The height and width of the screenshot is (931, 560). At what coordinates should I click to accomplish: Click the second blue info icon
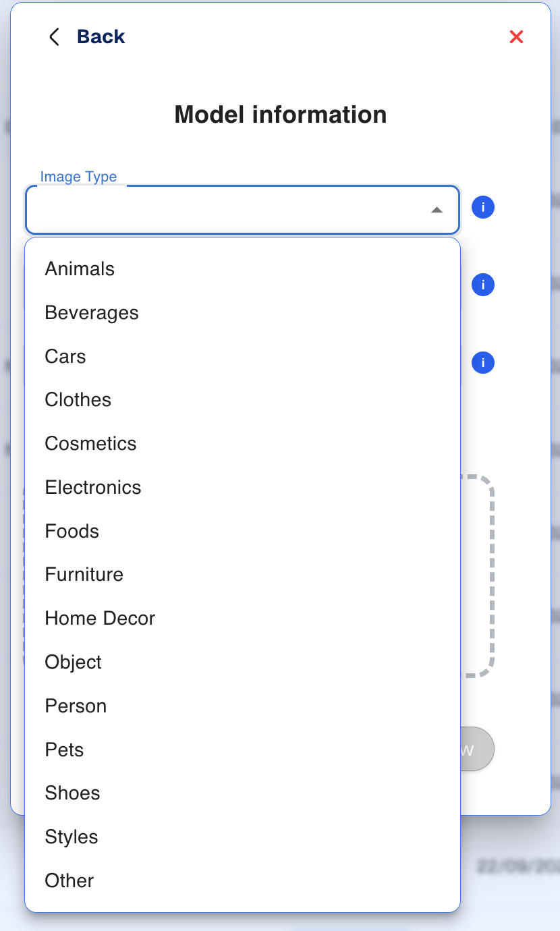[x=483, y=285]
